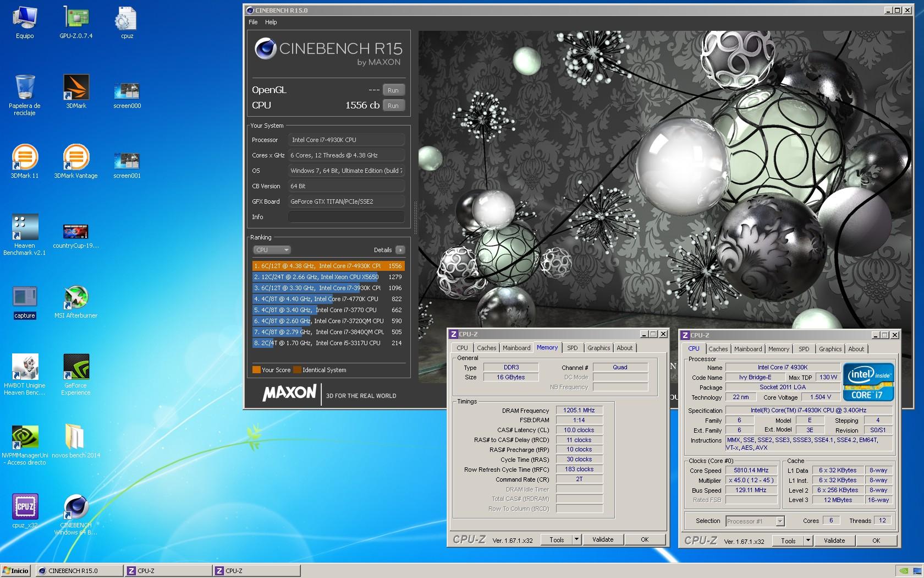
Task: Select the i7-4930K ranking row
Action: pyautogui.click(x=328, y=266)
